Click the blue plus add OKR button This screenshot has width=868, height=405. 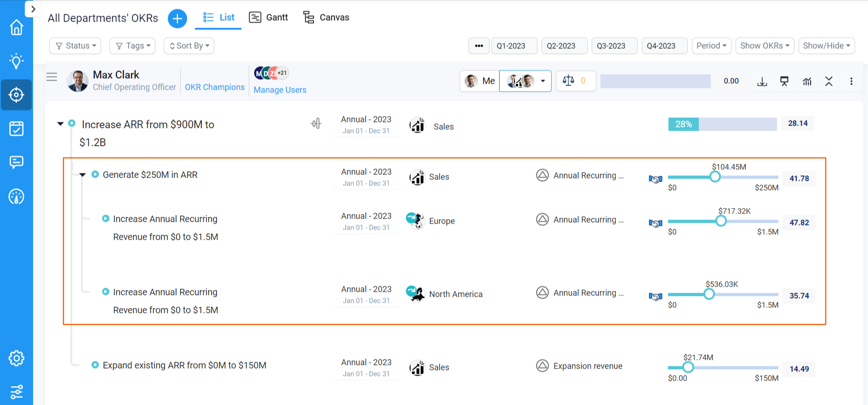tap(177, 18)
